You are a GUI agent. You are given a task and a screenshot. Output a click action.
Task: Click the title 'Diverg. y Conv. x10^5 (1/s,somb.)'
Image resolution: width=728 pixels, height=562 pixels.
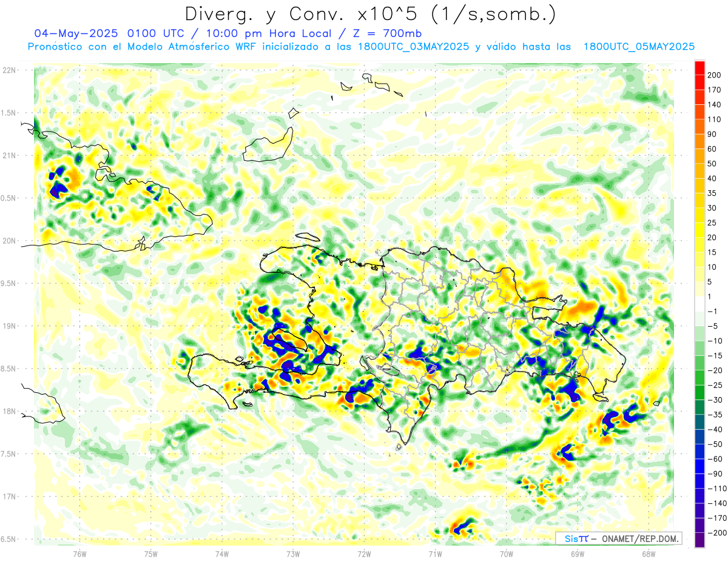pyautogui.click(x=370, y=14)
